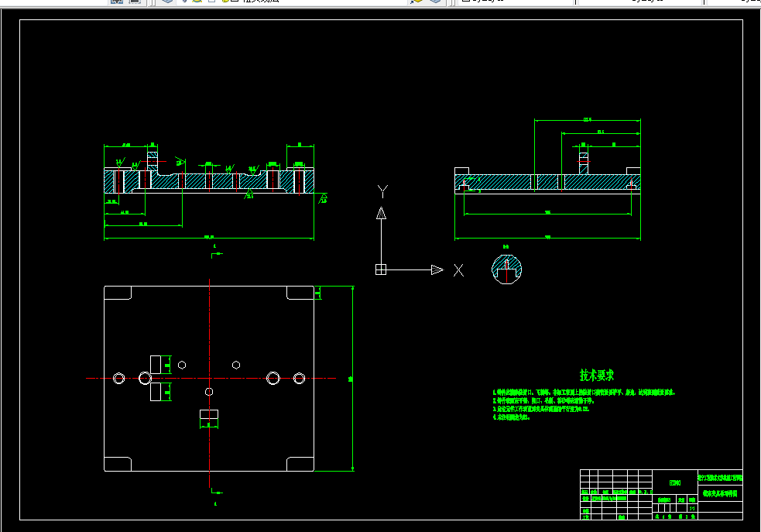Select the first line of technical requirements
Image resolution: width=761 pixels, height=532 pixels.
(x=584, y=392)
